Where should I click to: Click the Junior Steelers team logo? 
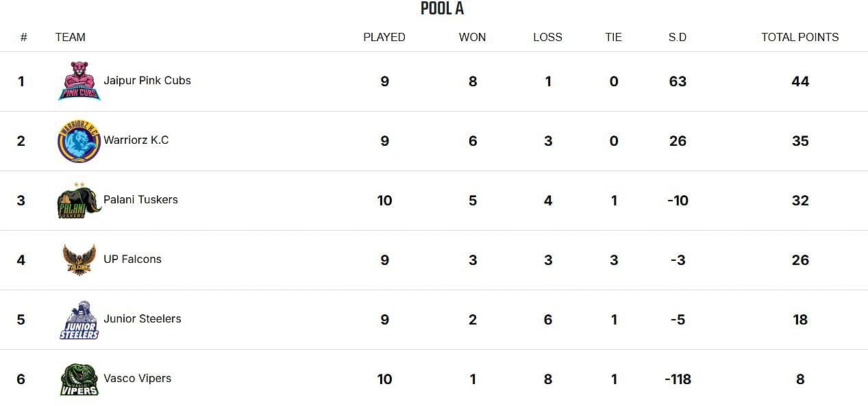79,320
